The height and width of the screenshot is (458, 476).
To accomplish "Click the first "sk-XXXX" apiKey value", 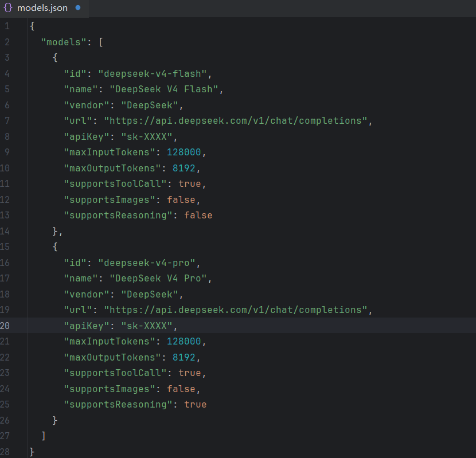I will 147,136.
